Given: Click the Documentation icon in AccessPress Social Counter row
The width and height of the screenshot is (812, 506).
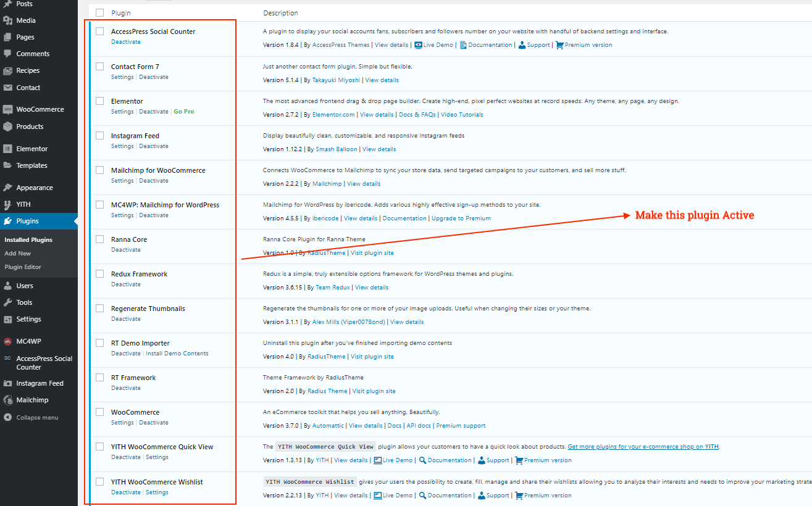Looking at the screenshot, I should pyautogui.click(x=463, y=45).
